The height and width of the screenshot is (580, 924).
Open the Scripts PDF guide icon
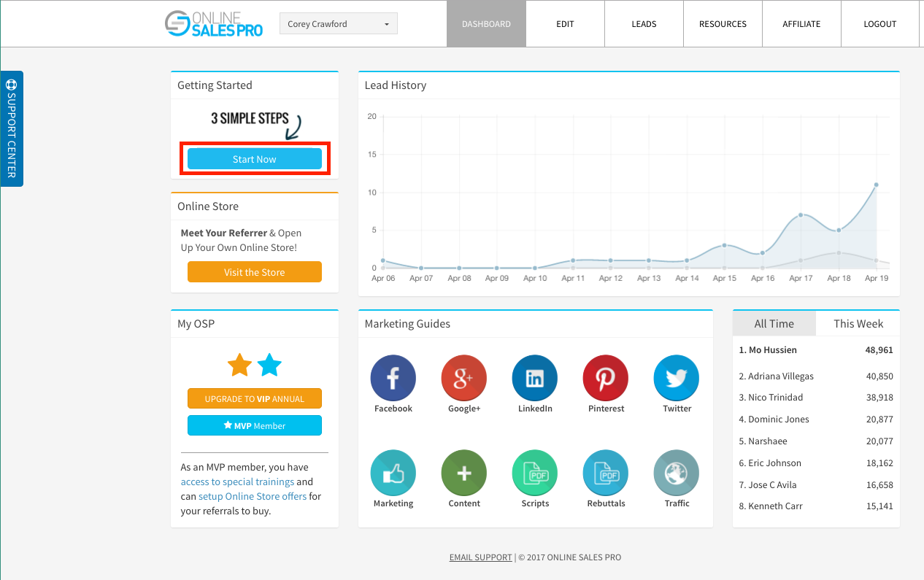[x=534, y=473]
